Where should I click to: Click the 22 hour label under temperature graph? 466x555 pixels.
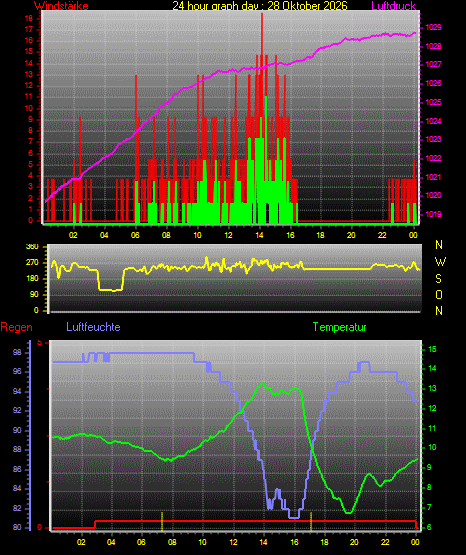tap(385, 542)
